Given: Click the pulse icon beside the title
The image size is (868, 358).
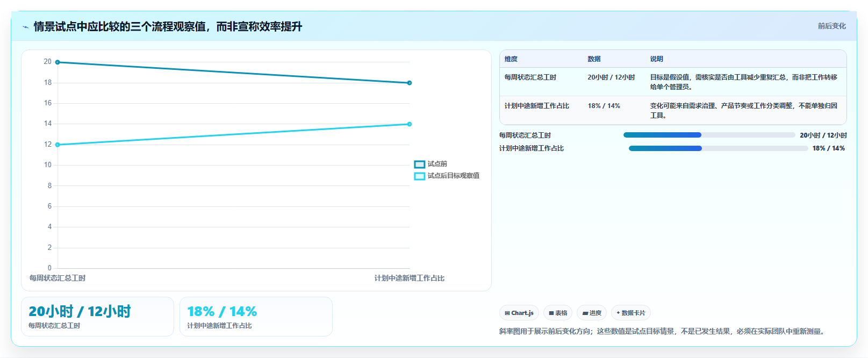Looking at the screenshot, I should (x=25, y=27).
